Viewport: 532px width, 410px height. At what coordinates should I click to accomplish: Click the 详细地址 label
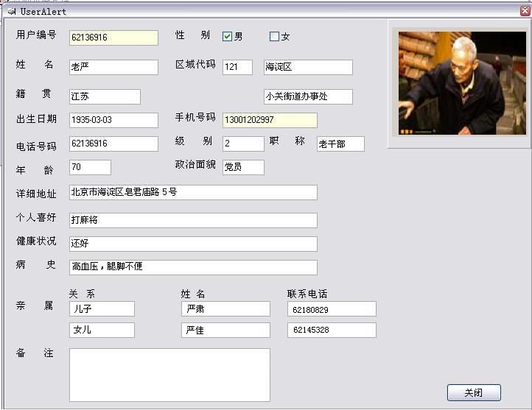36,194
